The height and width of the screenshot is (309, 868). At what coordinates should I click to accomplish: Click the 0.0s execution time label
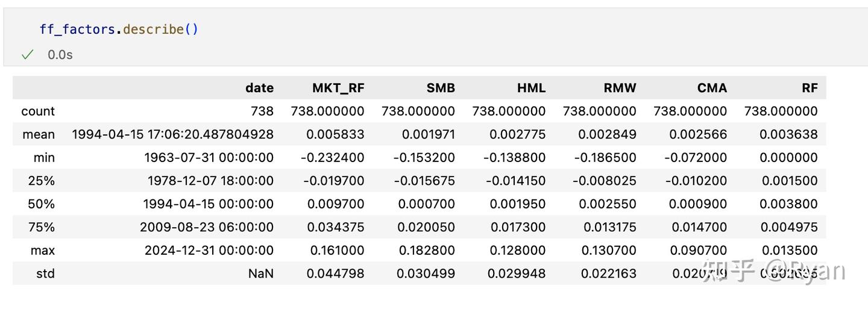click(60, 55)
